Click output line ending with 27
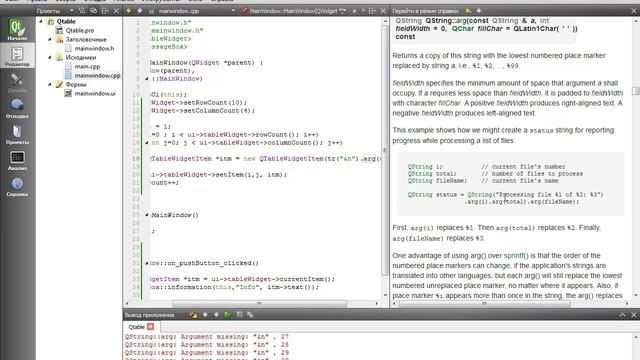640x360 pixels. tap(207, 337)
